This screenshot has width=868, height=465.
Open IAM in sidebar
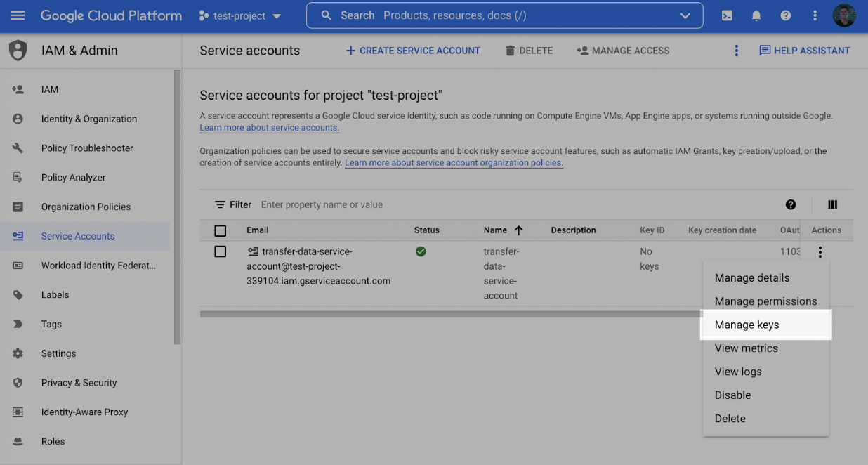click(50, 89)
